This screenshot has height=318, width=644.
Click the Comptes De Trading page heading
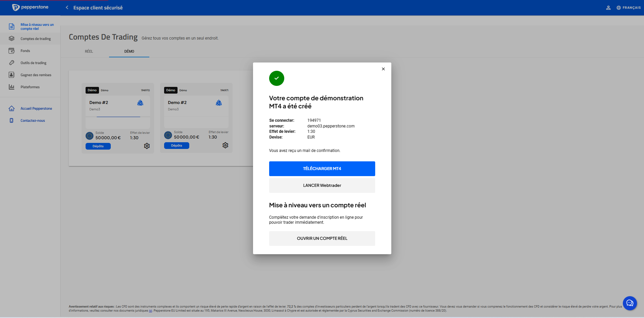click(x=103, y=37)
